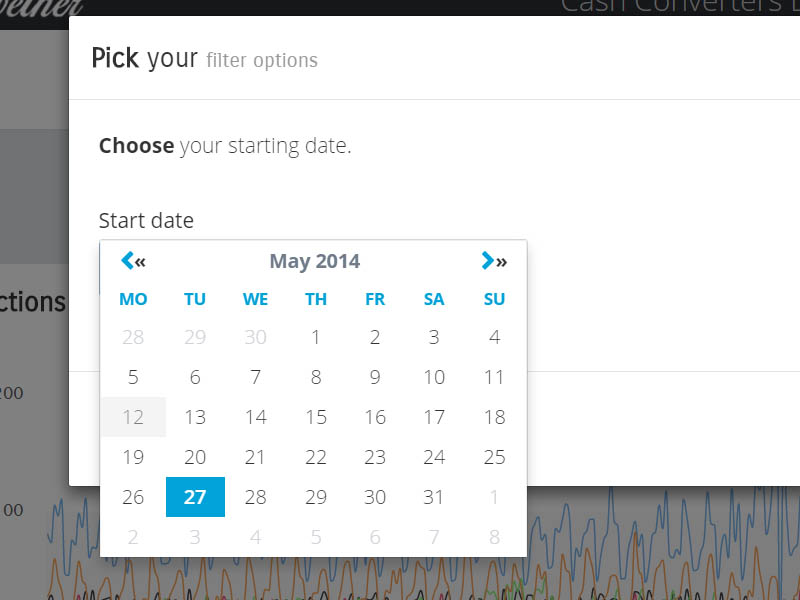Jump forward a year with double-right arrow

click(x=502, y=262)
